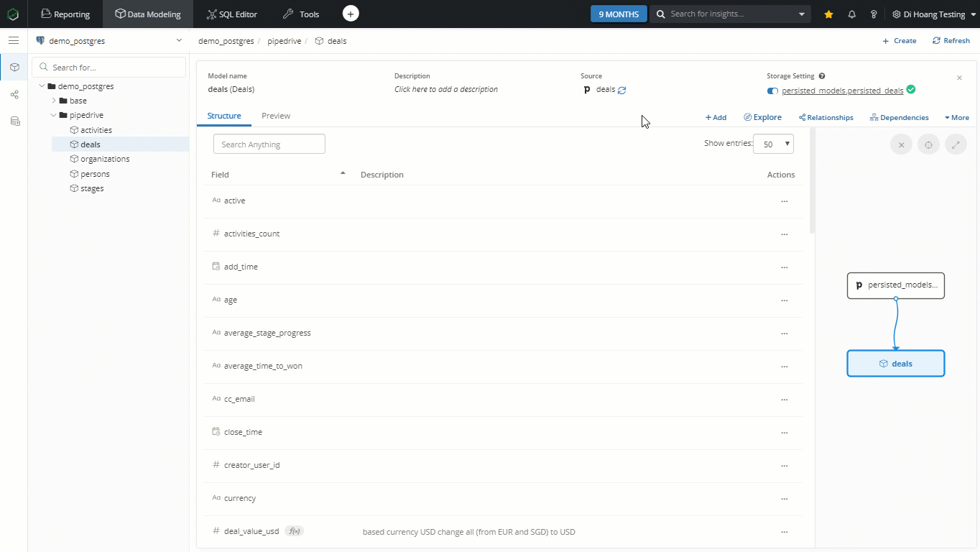
Task: Open the More dropdown menu
Action: point(956,117)
